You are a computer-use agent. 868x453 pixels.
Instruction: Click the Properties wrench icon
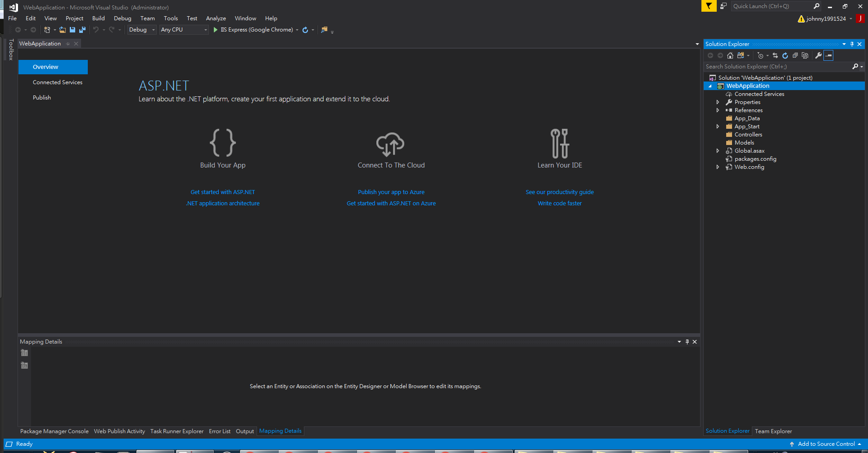(x=818, y=55)
